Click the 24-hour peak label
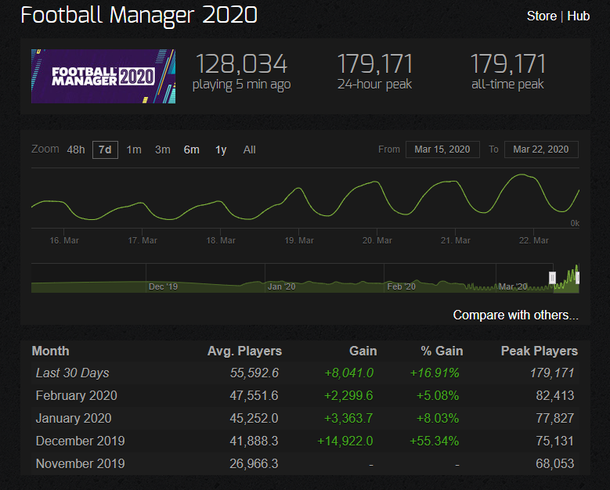 pos(375,84)
